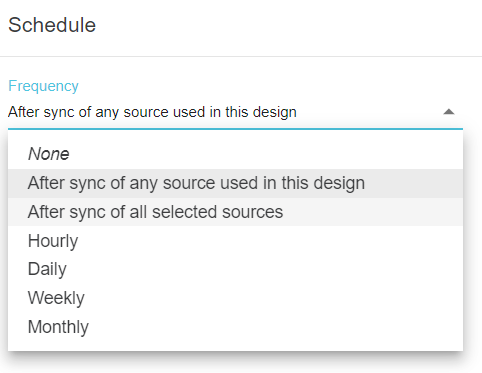This screenshot has height=373, width=482.
Task: Switch schedule to all selected sources sync
Action: pos(235,212)
